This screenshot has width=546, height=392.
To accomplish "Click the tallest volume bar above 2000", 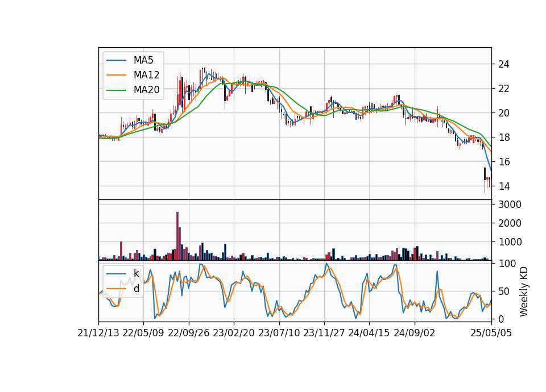I will coord(177,236).
